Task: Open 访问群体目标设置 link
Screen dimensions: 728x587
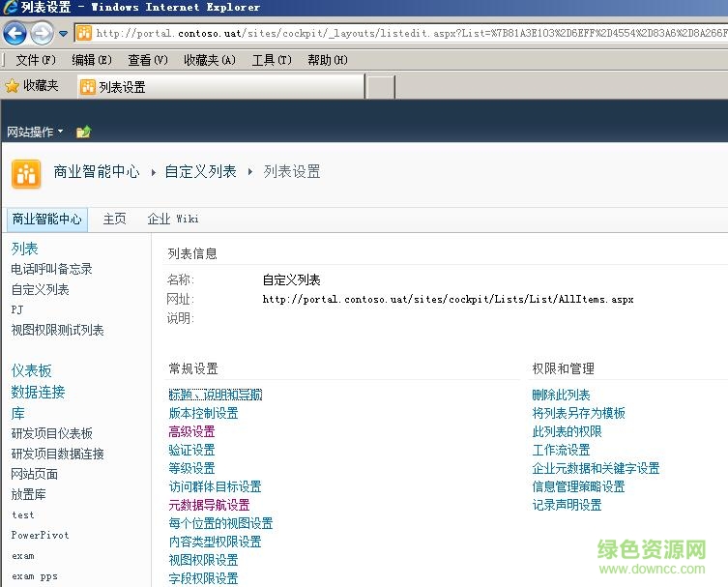Action: pyautogui.click(x=215, y=486)
